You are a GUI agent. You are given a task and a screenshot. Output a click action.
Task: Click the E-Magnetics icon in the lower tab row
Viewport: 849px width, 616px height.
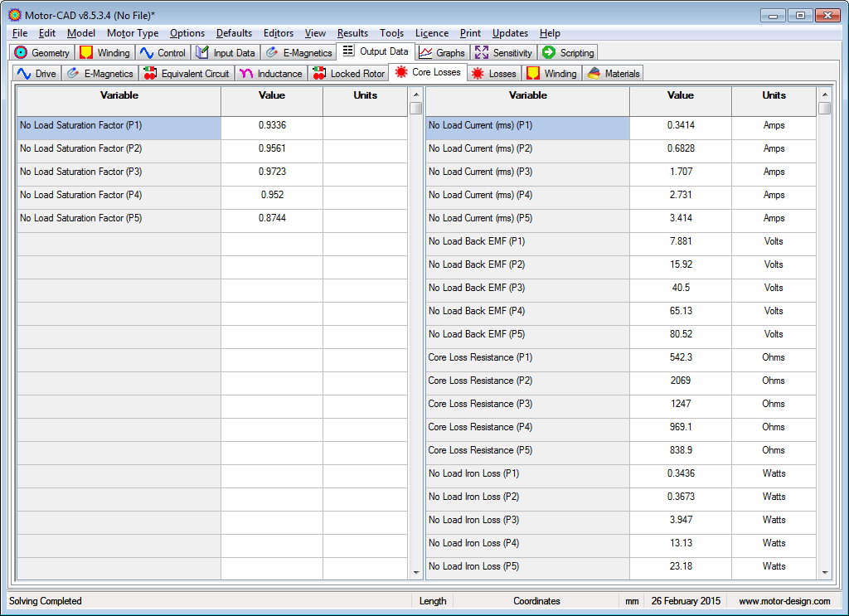(x=73, y=74)
